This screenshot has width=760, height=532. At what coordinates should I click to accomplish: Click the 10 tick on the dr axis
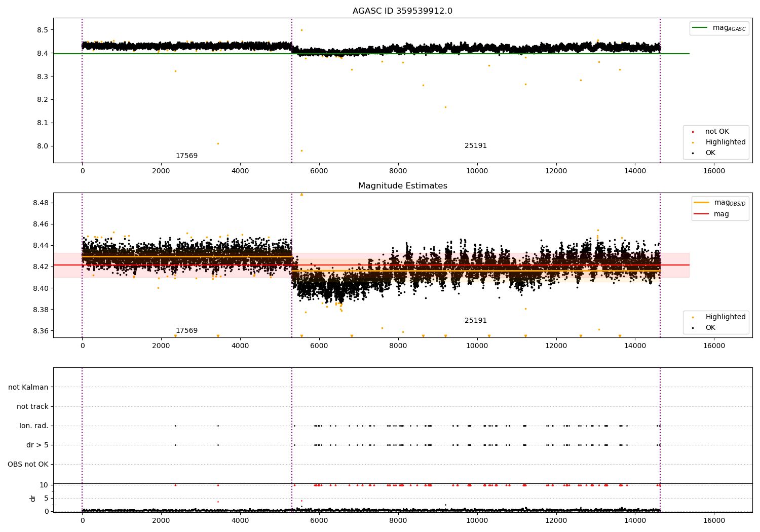tap(44, 485)
